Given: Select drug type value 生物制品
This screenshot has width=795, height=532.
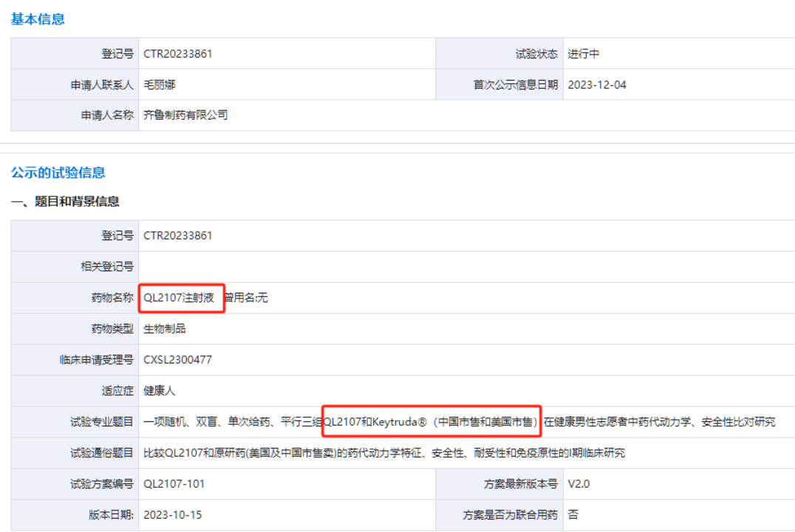Looking at the screenshot, I should tap(165, 330).
